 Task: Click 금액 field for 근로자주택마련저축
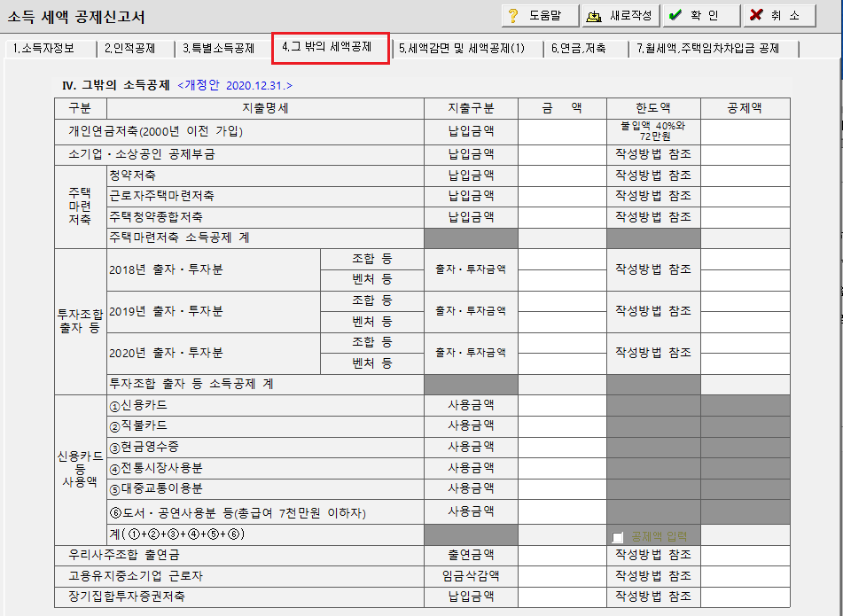point(562,197)
